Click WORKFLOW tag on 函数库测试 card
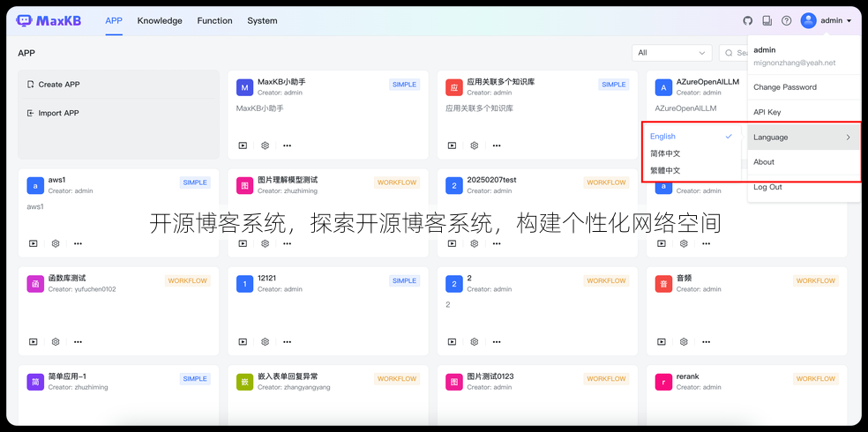The width and height of the screenshot is (868, 432). click(188, 281)
